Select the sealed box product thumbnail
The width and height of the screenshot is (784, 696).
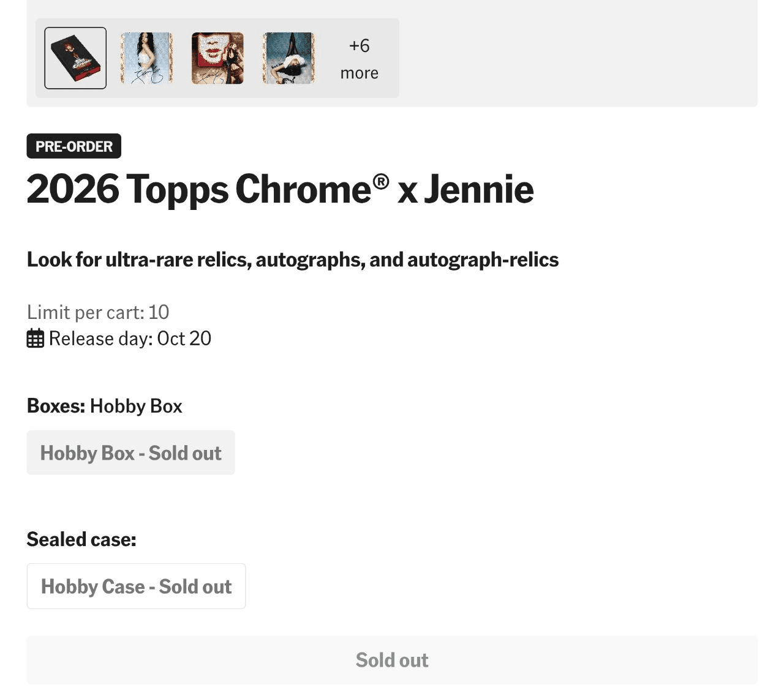pos(75,58)
